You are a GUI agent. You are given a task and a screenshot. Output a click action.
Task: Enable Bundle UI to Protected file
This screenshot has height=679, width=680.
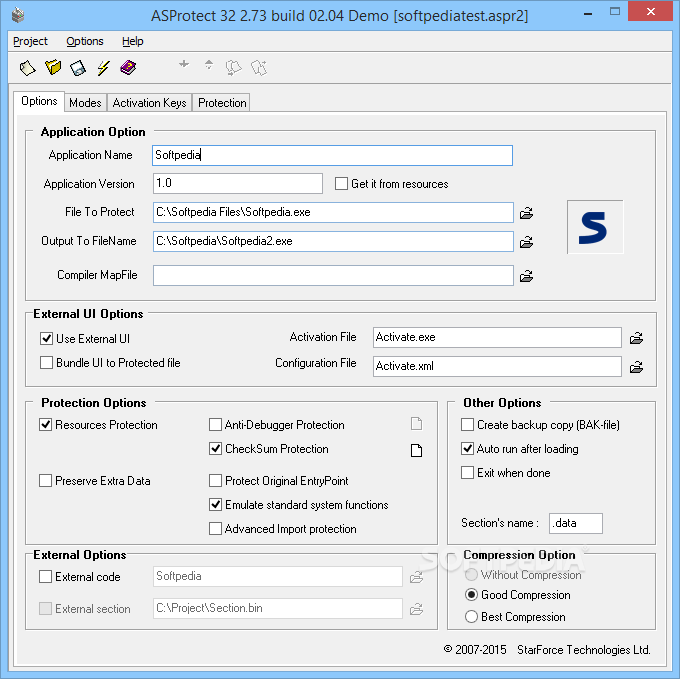46,362
